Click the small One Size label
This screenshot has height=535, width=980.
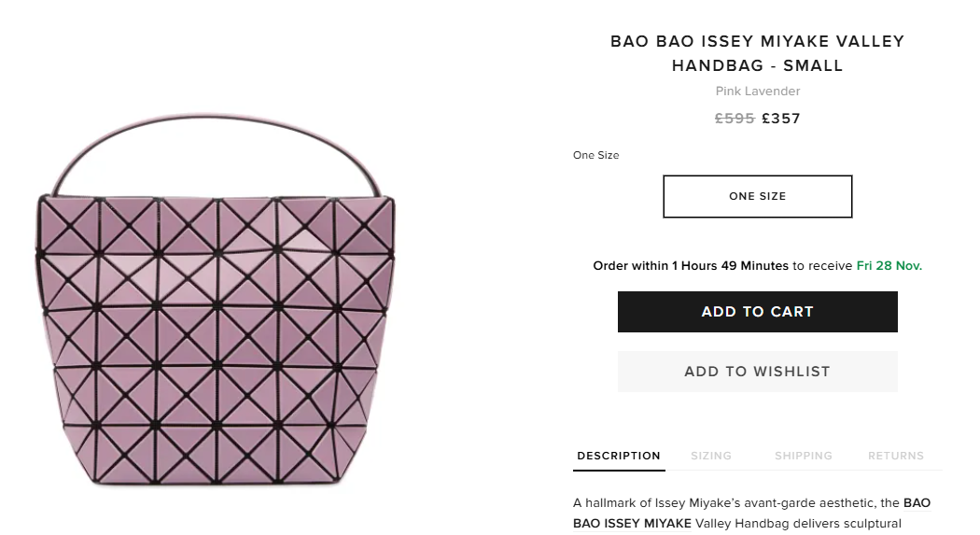point(595,155)
